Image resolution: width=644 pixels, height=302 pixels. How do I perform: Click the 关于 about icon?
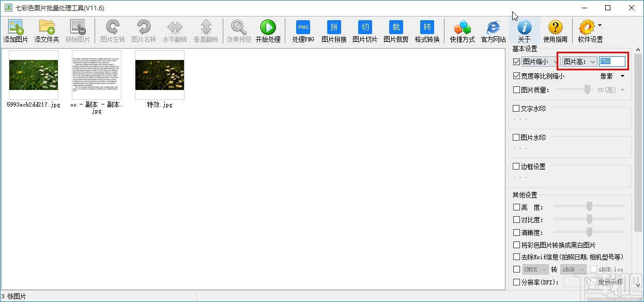tap(524, 31)
